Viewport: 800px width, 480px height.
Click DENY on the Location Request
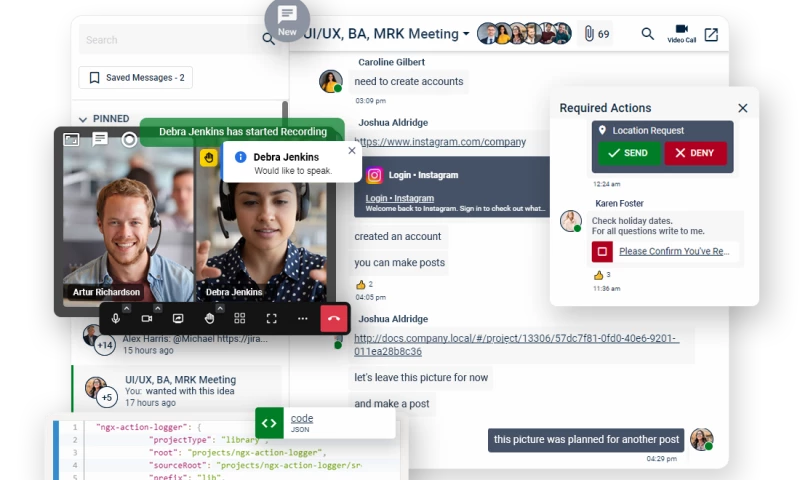(x=695, y=153)
